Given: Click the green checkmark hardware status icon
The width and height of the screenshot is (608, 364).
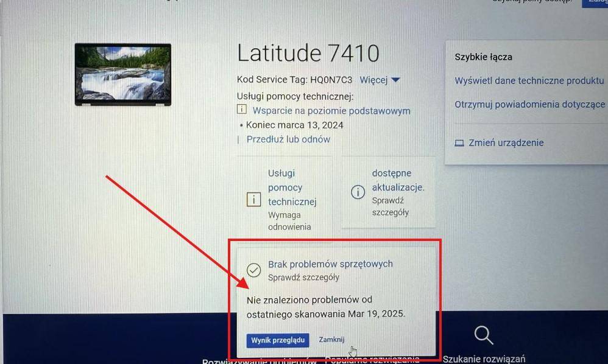Looking at the screenshot, I should [253, 270].
